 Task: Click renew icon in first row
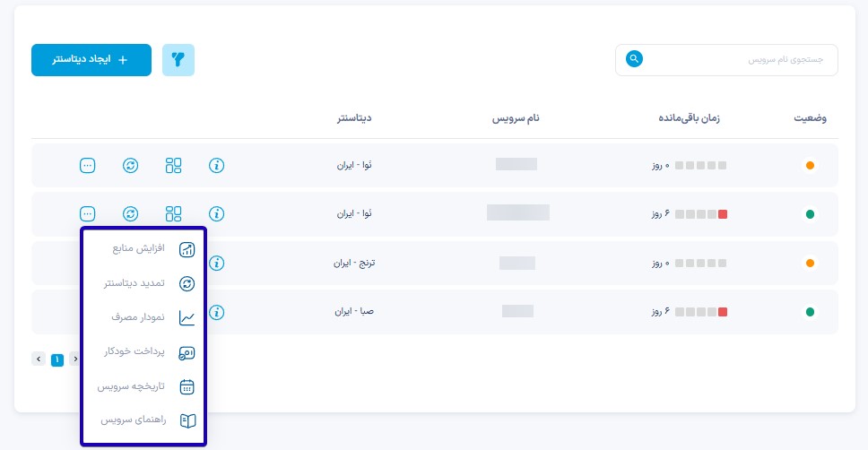pyautogui.click(x=131, y=166)
